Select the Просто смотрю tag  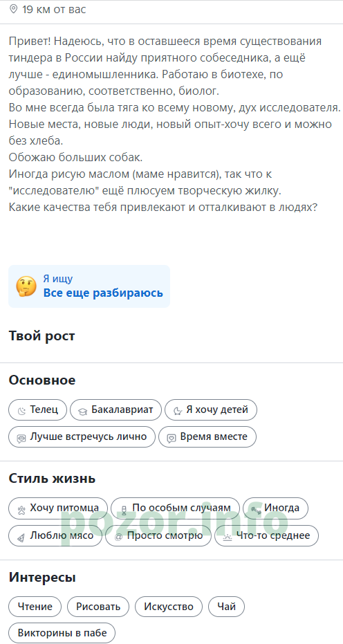point(158,536)
